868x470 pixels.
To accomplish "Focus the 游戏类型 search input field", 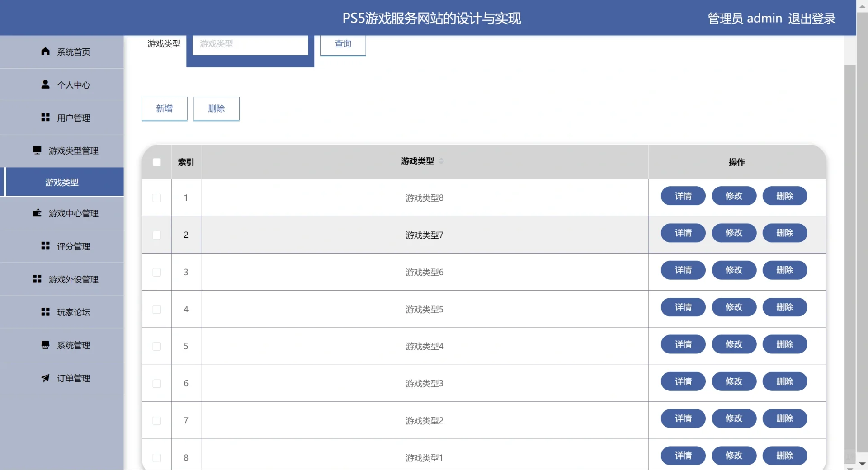I will coord(250,44).
